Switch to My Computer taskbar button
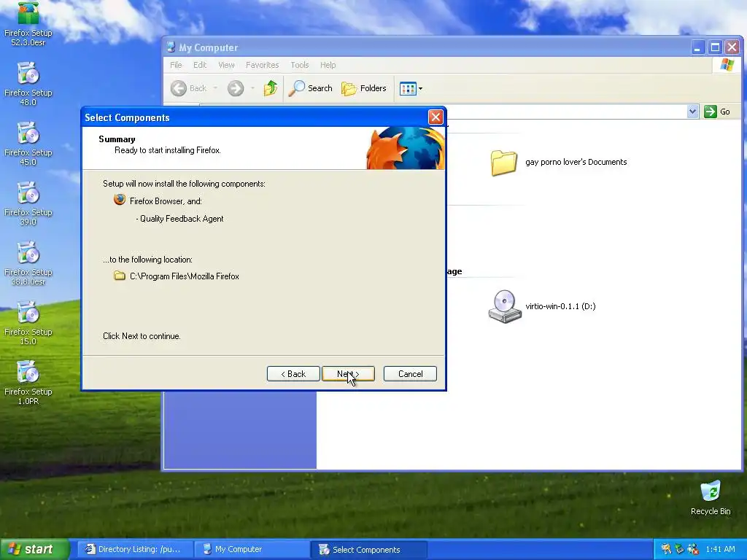747x560 pixels. (252, 549)
